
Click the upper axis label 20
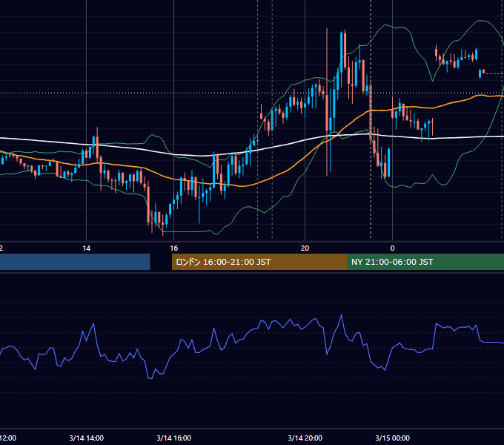[x=305, y=248]
